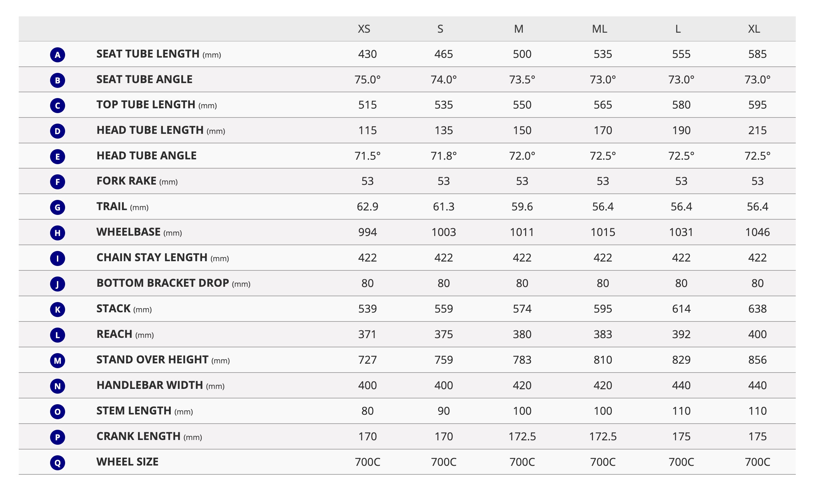This screenshot has width=822, height=504.
Task: Click the G icon next to Trail
Action: (58, 207)
